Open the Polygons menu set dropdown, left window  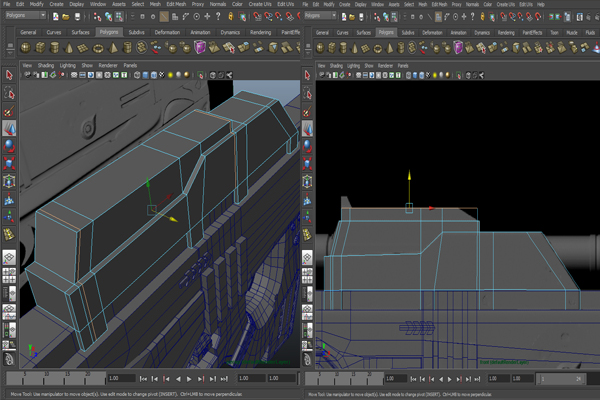tap(26, 15)
